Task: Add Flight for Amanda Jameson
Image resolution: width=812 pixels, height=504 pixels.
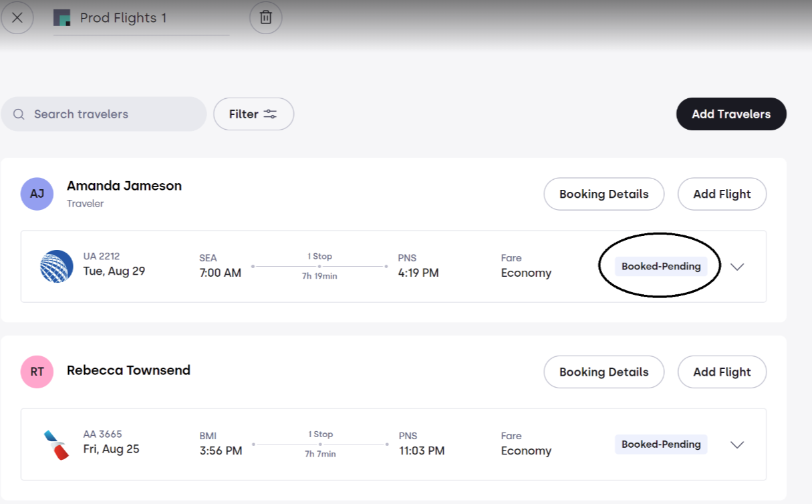Action: (x=722, y=195)
